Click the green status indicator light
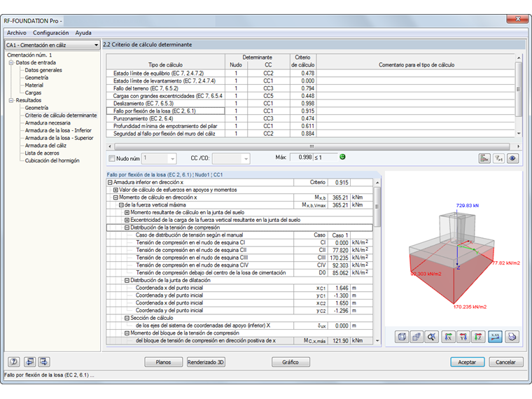Screen dimensions: 532x399 342,157
